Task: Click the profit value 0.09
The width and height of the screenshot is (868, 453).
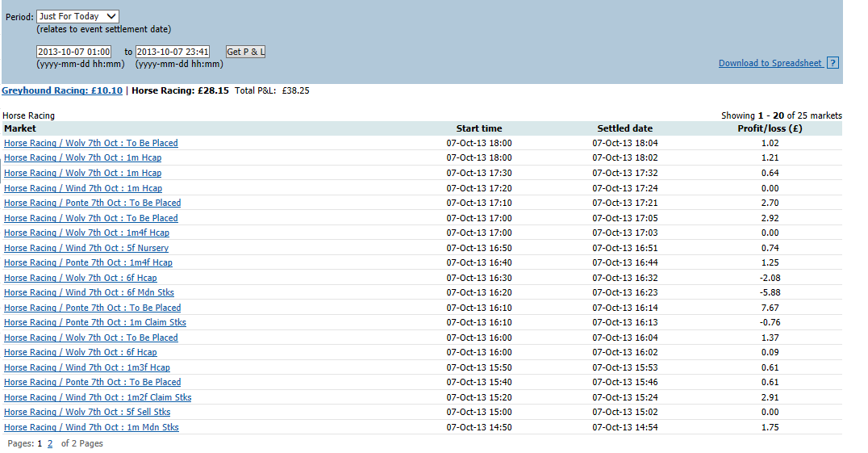Action: pyautogui.click(x=770, y=352)
